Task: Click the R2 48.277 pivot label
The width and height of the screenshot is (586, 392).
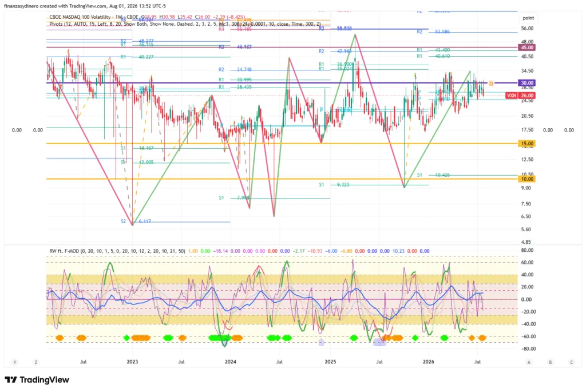Action: (137, 41)
